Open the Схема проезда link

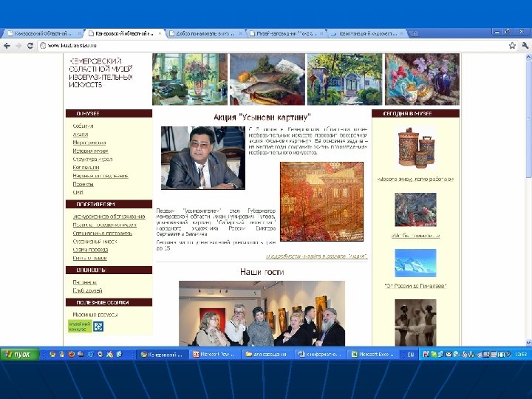[90, 250]
